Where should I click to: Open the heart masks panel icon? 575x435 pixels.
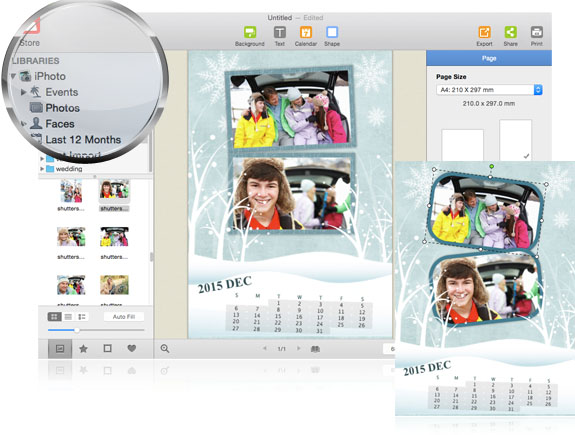coord(132,348)
